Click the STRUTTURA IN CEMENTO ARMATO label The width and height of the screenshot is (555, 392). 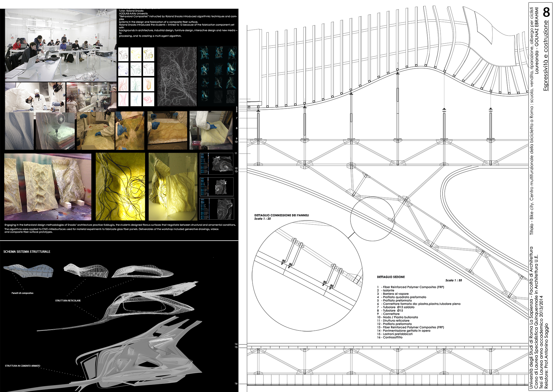[x=23, y=366]
